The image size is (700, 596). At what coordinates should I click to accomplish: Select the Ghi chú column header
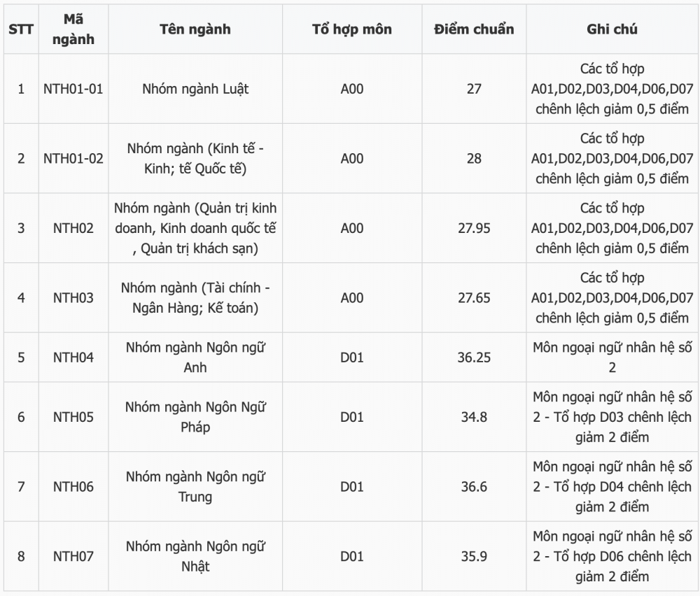point(612,29)
